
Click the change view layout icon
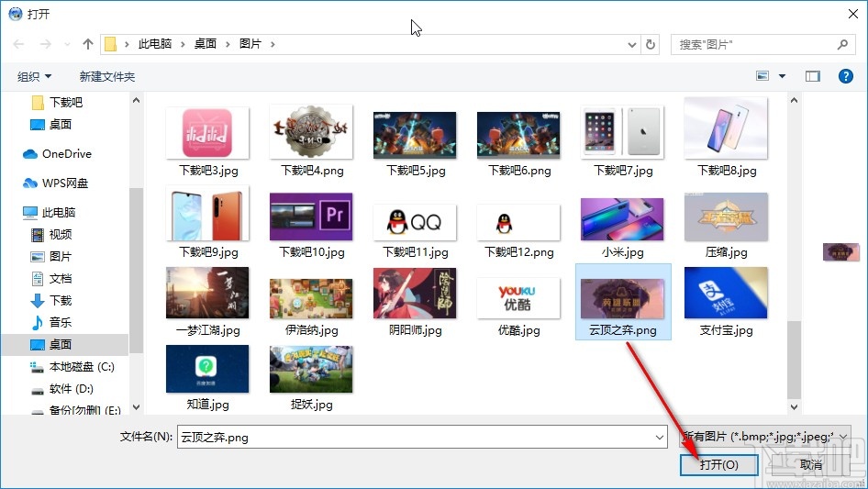click(x=762, y=76)
